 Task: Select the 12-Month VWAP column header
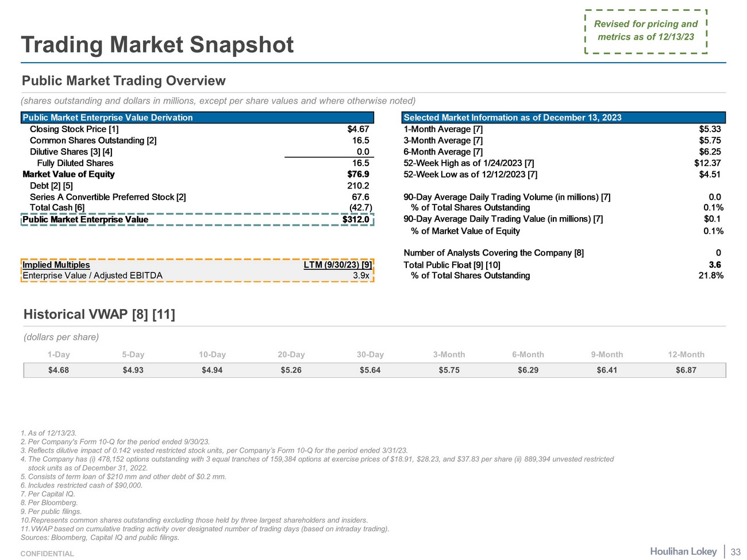[686, 354]
